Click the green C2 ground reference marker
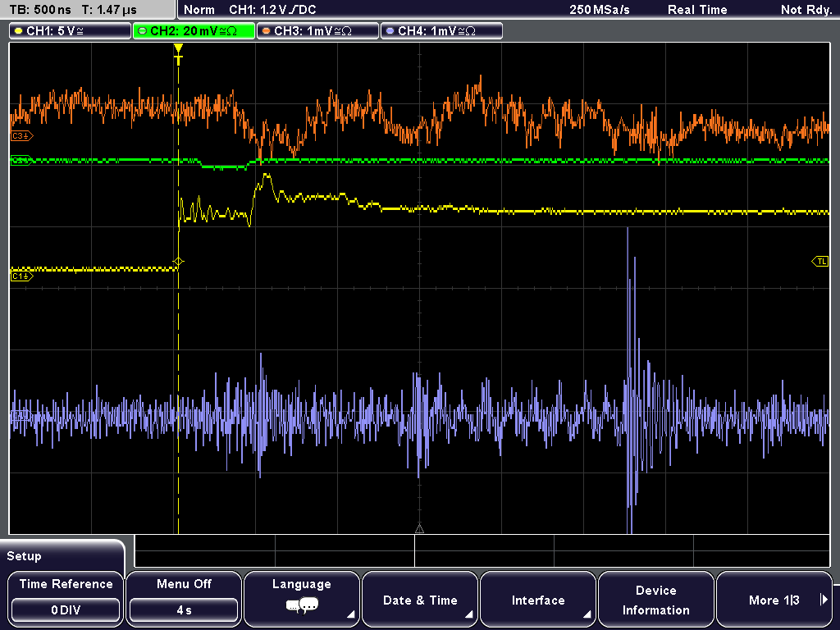840x630 pixels. click(x=21, y=160)
